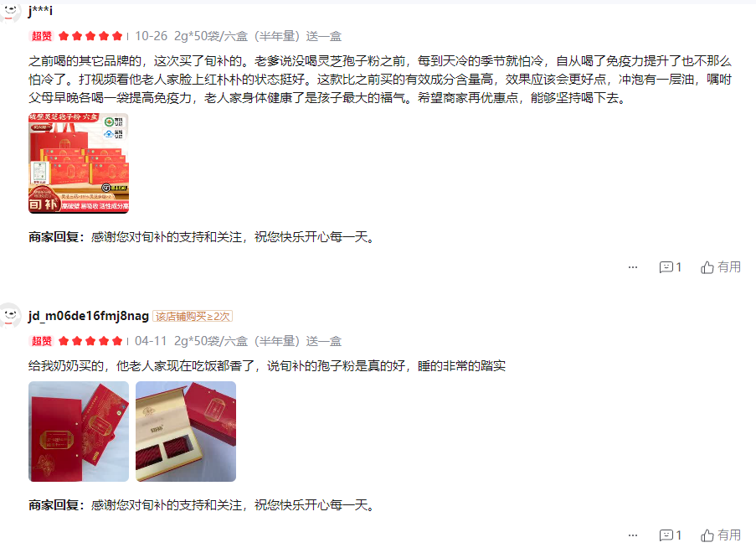View opened gift box review photo
Viewport: 756px width, 553px height.
pos(186,432)
